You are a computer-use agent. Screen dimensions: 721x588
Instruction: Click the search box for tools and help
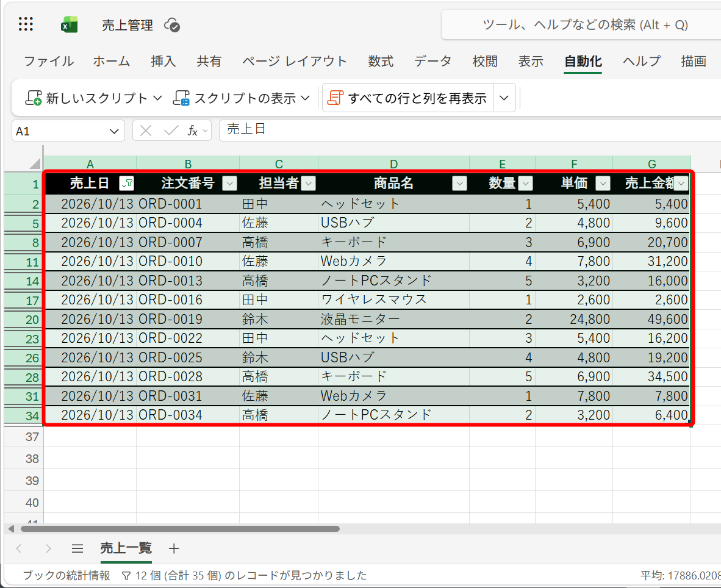(x=582, y=25)
